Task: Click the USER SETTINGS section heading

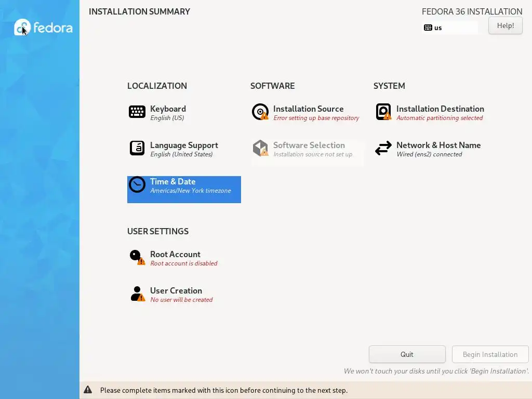Action: click(158, 231)
